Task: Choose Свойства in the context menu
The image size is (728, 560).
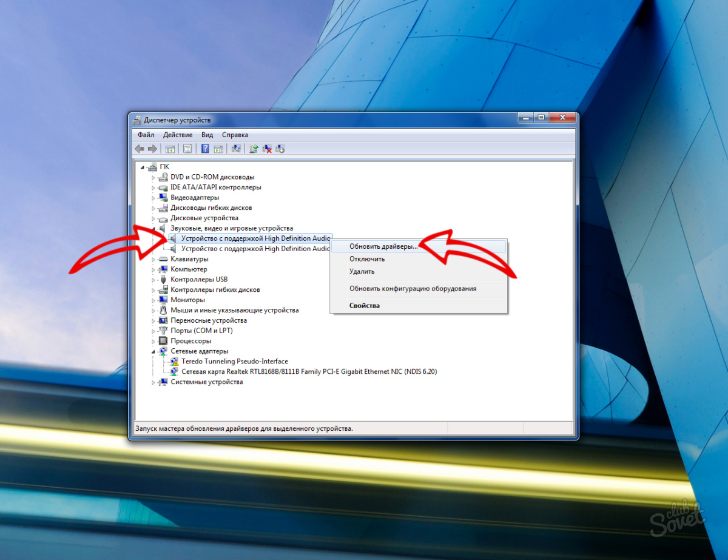Action: click(x=365, y=306)
